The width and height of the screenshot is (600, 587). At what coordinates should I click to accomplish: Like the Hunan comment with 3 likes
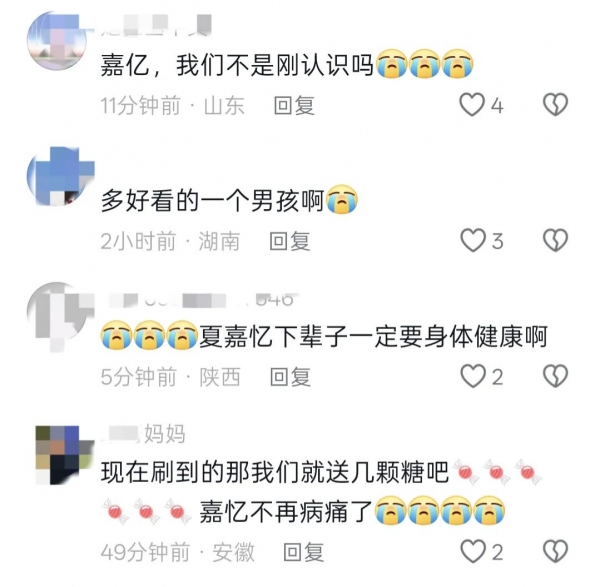(x=473, y=240)
